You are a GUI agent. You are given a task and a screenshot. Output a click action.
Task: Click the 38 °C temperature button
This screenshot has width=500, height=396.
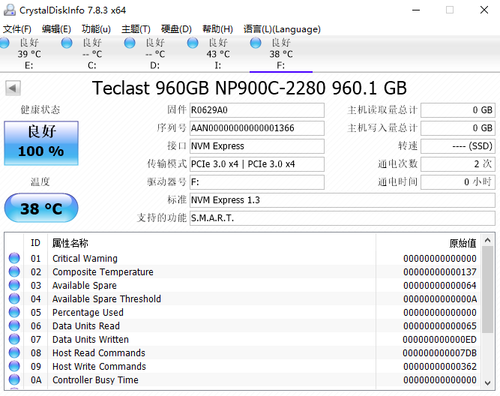[41, 208]
